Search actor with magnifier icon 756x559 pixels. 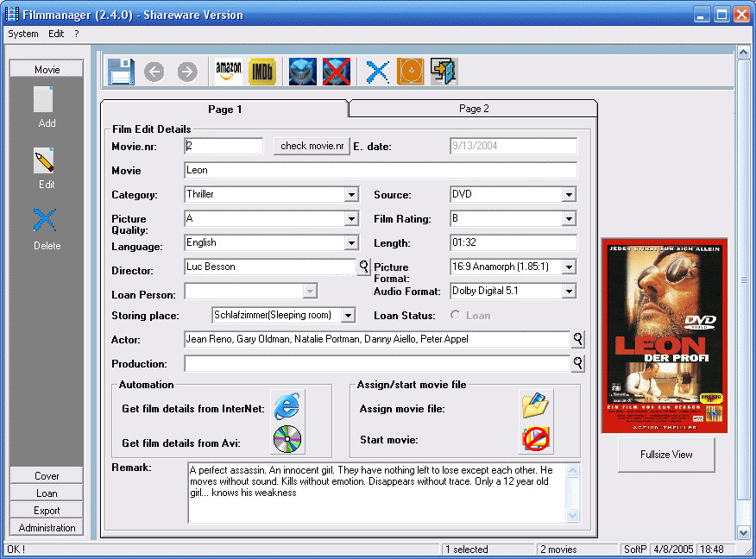coord(577,339)
